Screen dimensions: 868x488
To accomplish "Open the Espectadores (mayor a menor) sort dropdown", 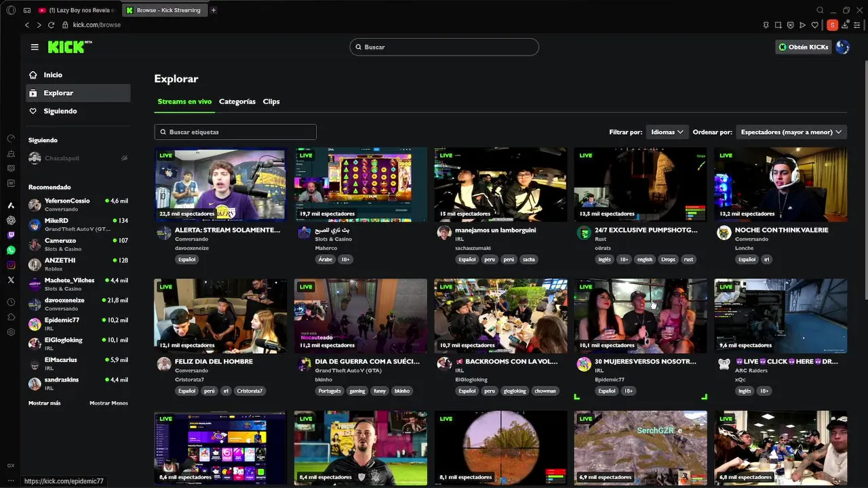I will pyautogui.click(x=791, y=132).
